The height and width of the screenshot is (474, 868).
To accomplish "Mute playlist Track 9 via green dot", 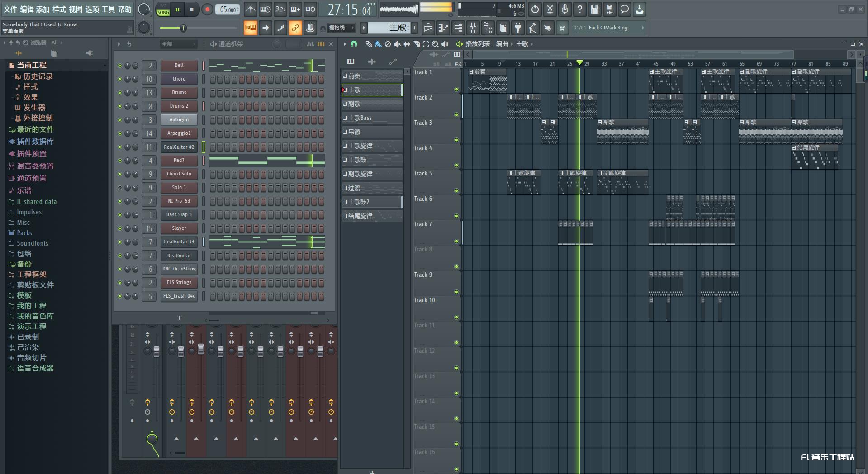I will (x=456, y=292).
